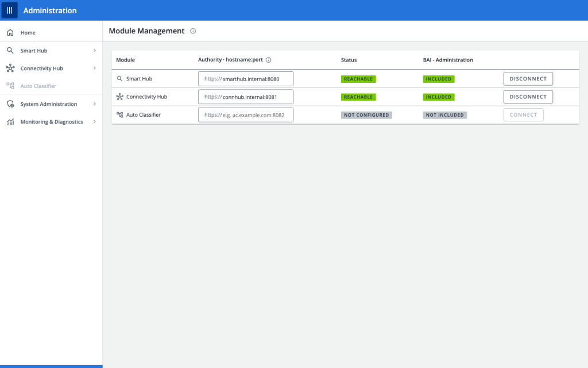Disconnect the Connectivity Hub module
Screen dimensions: 588x368
pyautogui.click(x=528, y=97)
